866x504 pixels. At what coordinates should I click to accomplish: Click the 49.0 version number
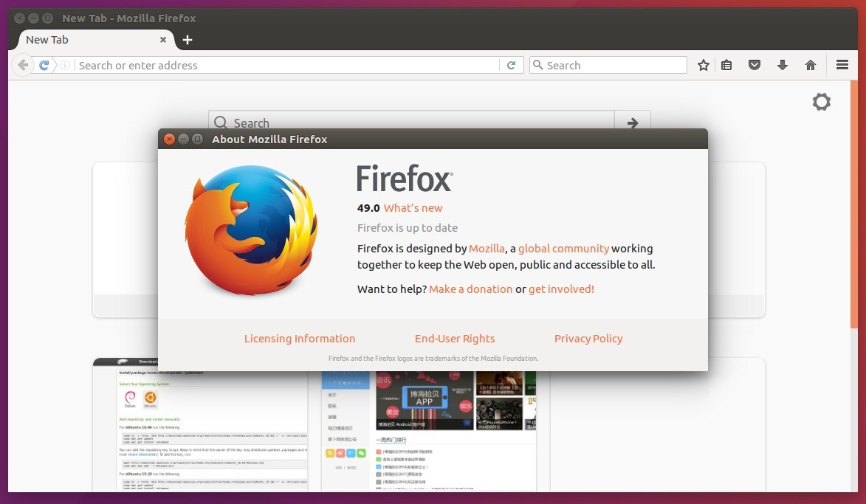click(x=368, y=208)
